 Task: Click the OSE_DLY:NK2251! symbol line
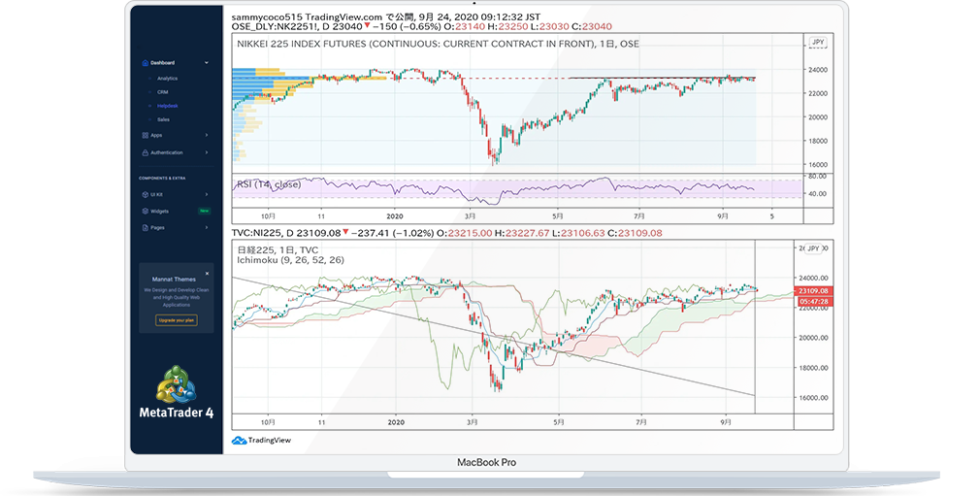tap(422, 26)
